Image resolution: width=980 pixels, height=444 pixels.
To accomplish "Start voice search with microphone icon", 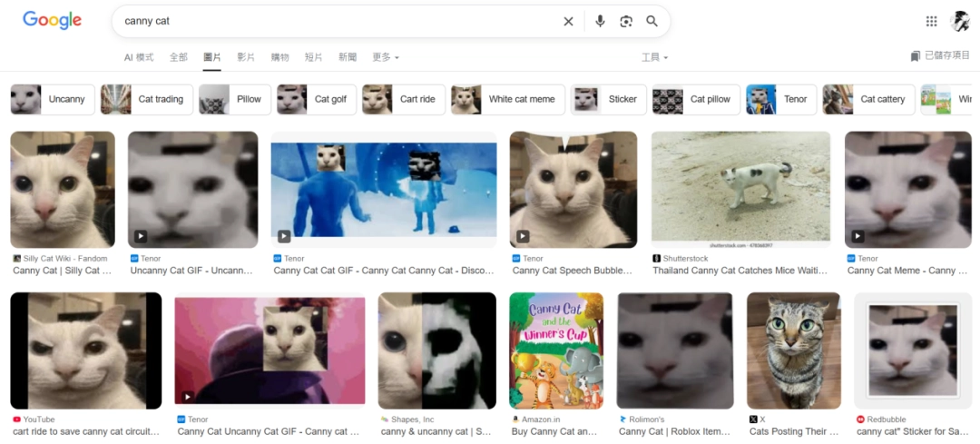I will tap(600, 21).
